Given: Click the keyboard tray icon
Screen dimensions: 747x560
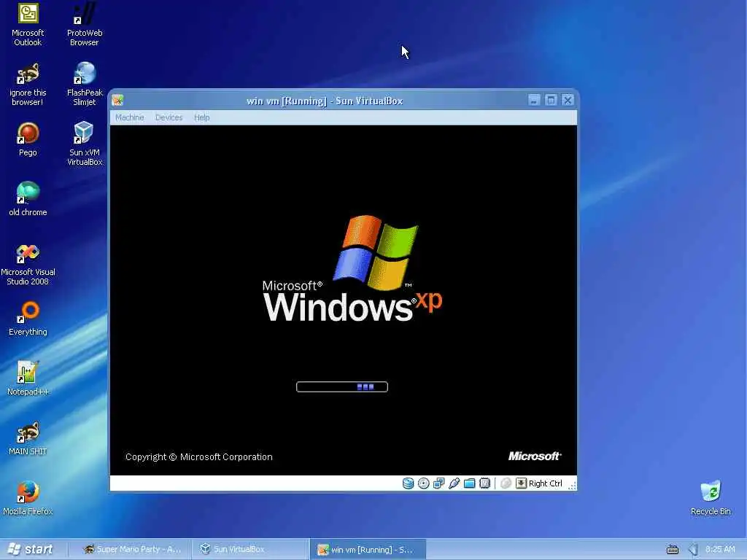Looking at the screenshot, I should coord(672,550).
